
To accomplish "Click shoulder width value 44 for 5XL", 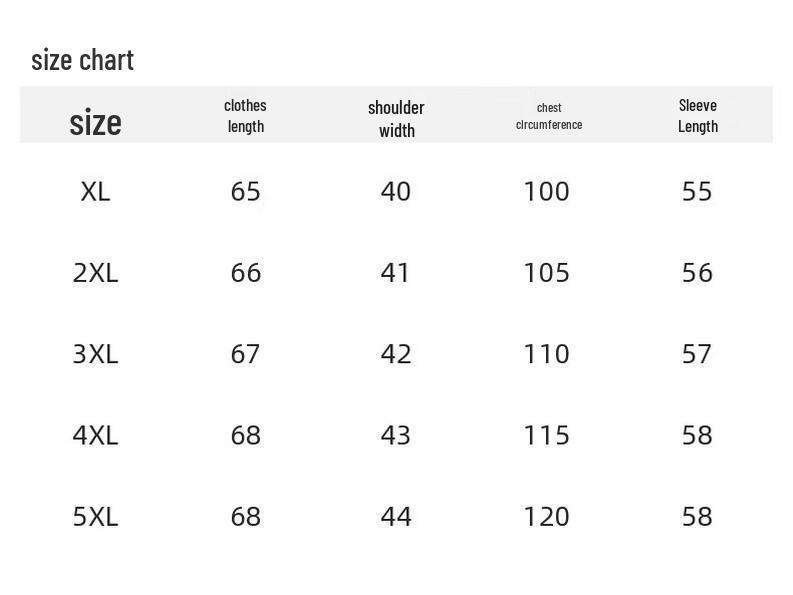I will tap(396, 516).
